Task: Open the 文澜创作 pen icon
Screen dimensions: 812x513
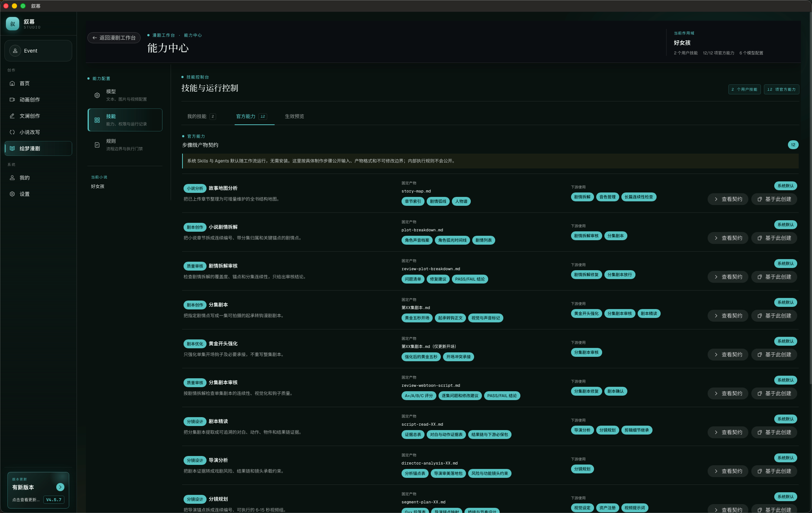Action: coord(12,116)
